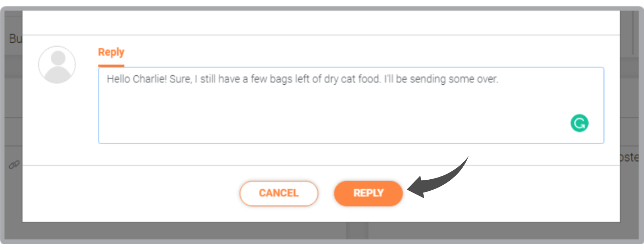This screenshot has width=644, height=250.
Task: Select the orange Reply tab label
Action: point(111,52)
